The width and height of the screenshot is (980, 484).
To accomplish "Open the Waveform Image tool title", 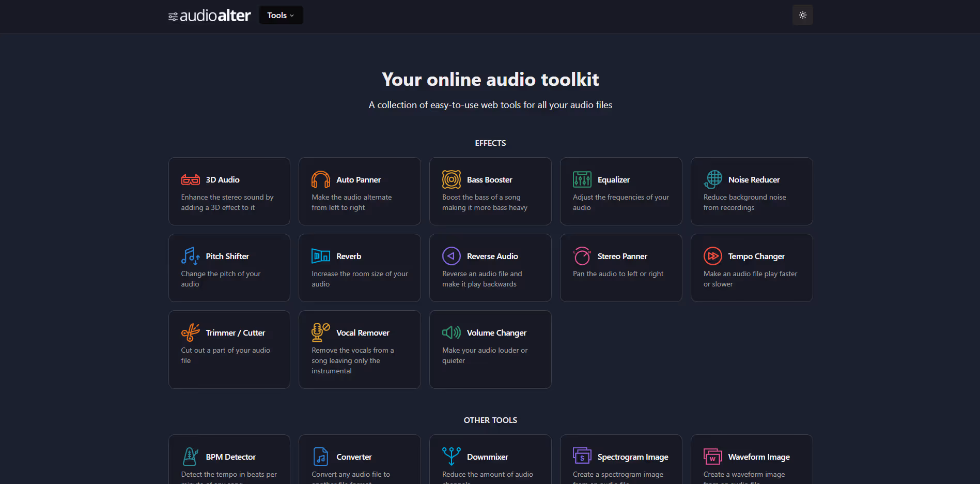I will [759, 457].
